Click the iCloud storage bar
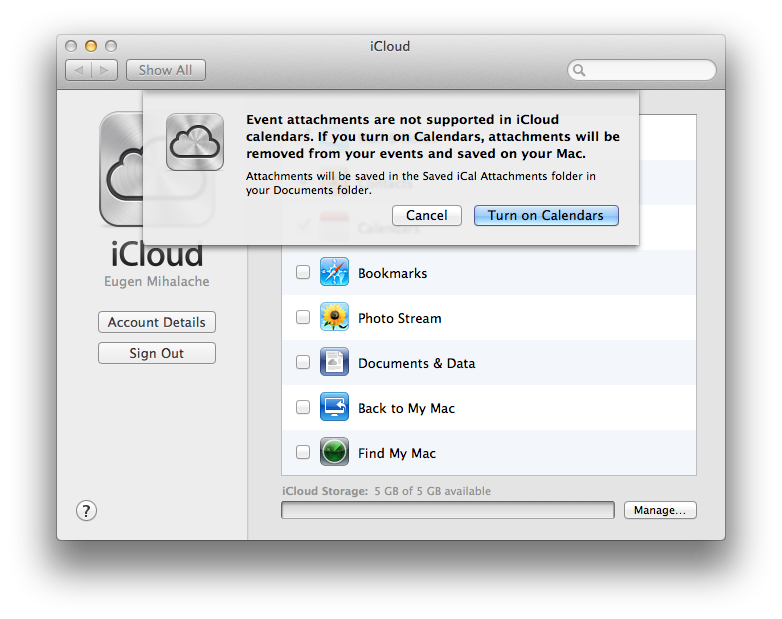Image resolution: width=782 pixels, height=619 pixels. 448,510
